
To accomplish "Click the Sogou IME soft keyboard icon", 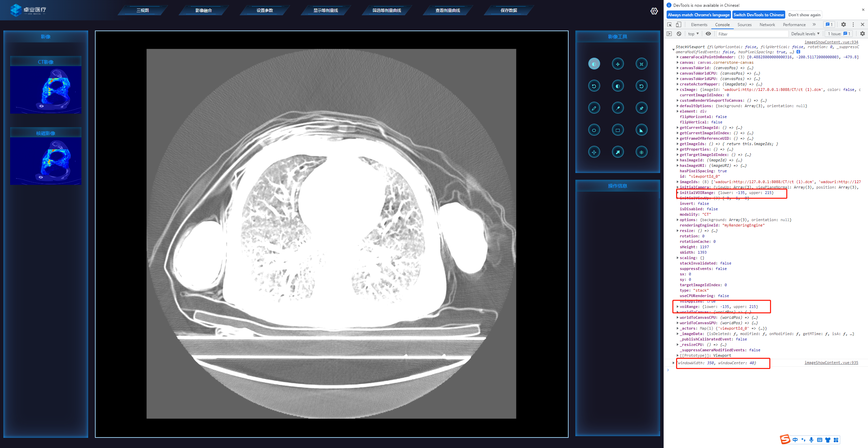I will (x=820, y=440).
